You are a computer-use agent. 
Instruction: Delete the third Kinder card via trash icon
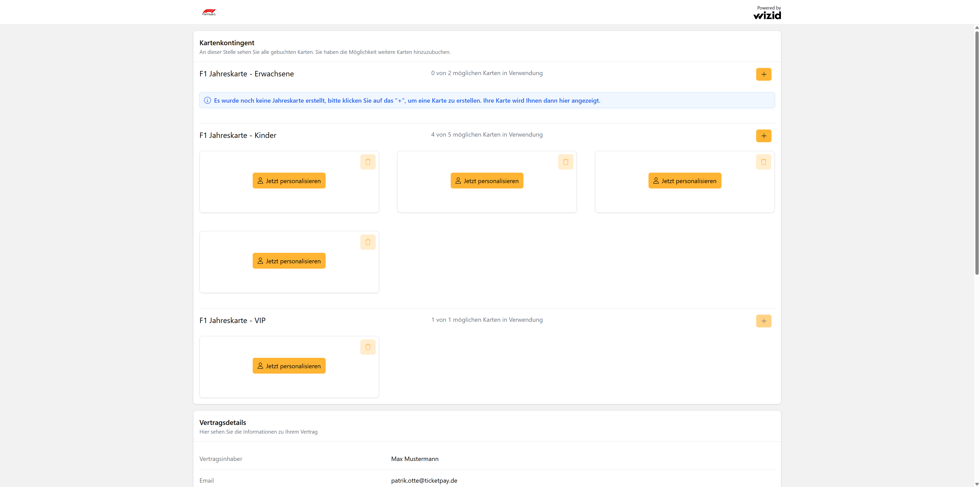764,162
